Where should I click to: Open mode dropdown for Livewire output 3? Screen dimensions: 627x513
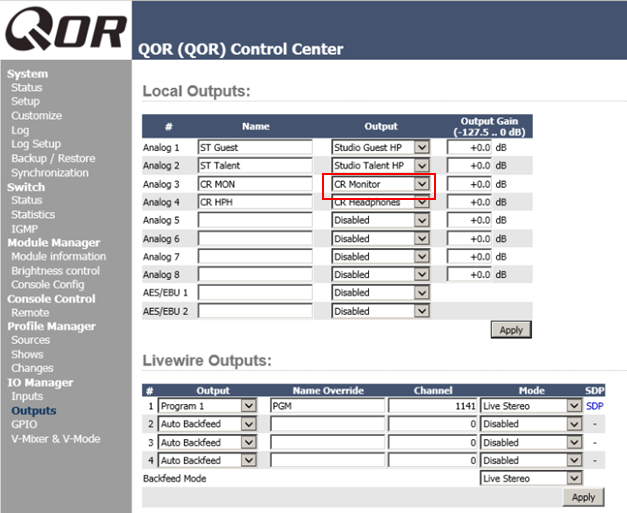(x=531, y=442)
